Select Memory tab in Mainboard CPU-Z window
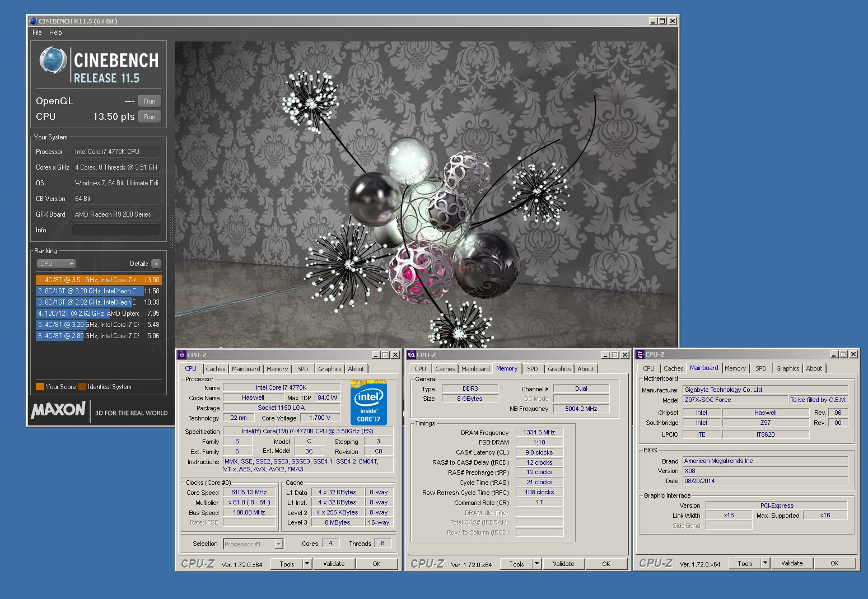Viewport: 868px width, 599px height. click(735, 368)
